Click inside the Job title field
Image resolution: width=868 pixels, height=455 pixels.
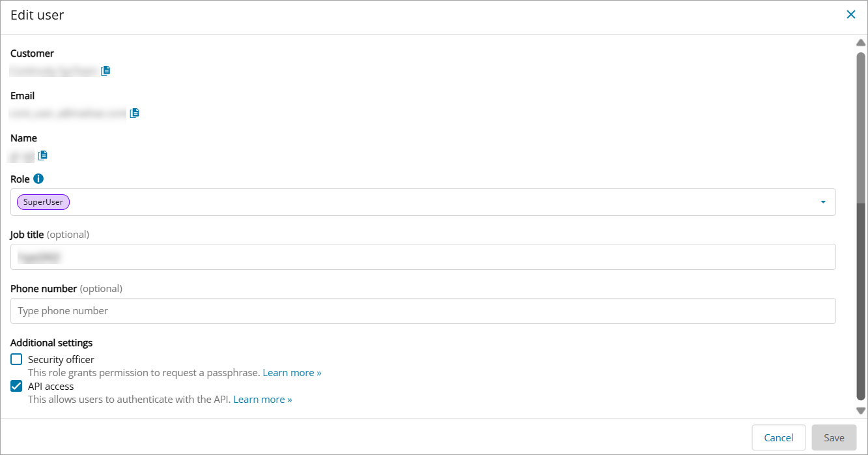click(423, 257)
